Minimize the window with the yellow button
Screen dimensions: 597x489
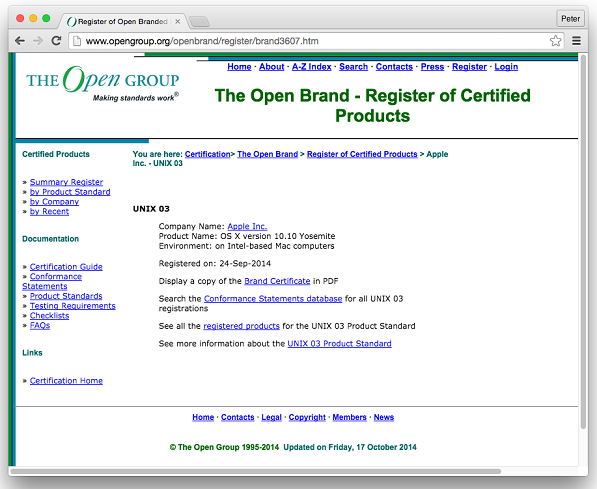point(33,18)
